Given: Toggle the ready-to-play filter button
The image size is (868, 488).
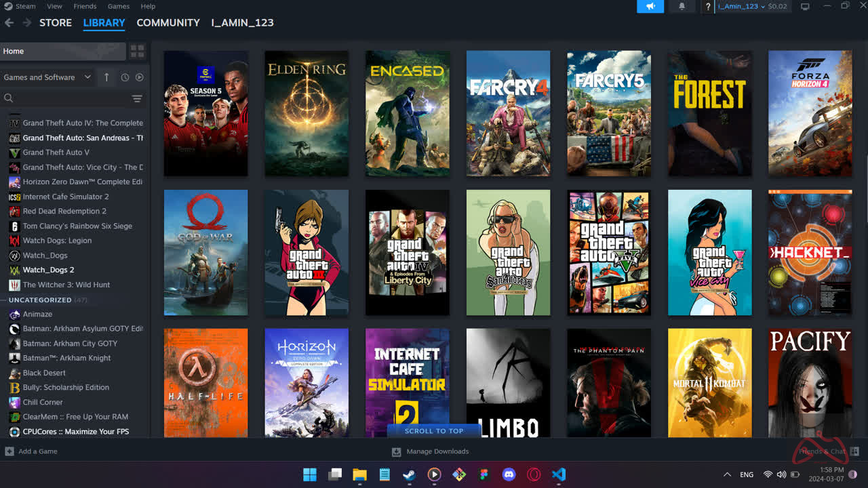Looking at the screenshot, I should pos(139,77).
